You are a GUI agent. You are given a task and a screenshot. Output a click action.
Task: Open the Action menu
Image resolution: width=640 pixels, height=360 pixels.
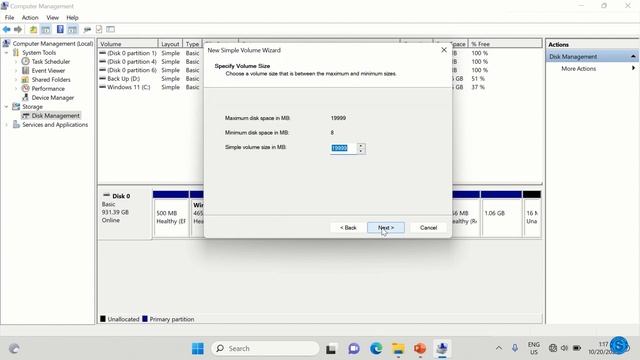coord(30,18)
